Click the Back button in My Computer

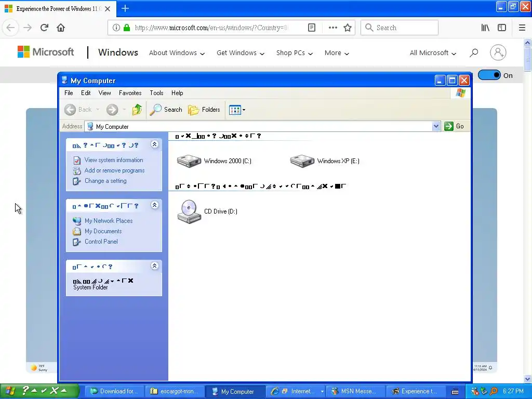(x=78, y=110)
